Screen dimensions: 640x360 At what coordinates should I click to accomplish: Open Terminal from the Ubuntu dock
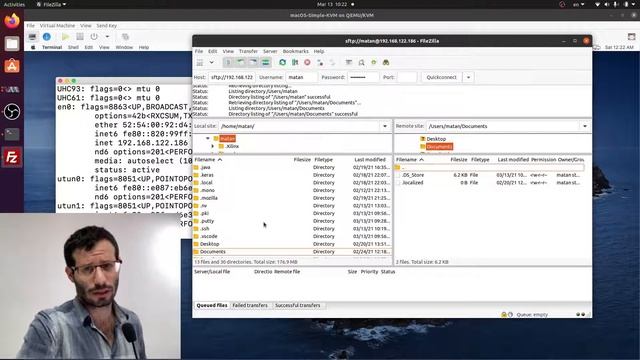12,134
